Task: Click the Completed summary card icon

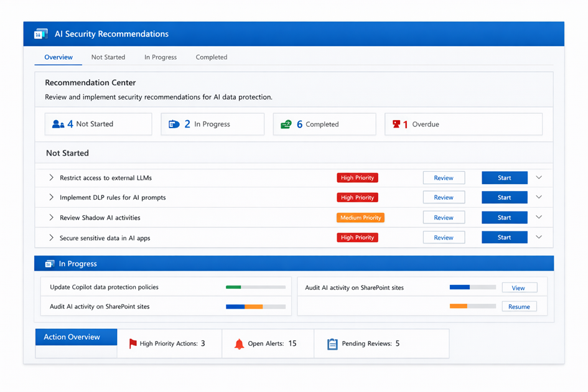Action: pos(286,124)
